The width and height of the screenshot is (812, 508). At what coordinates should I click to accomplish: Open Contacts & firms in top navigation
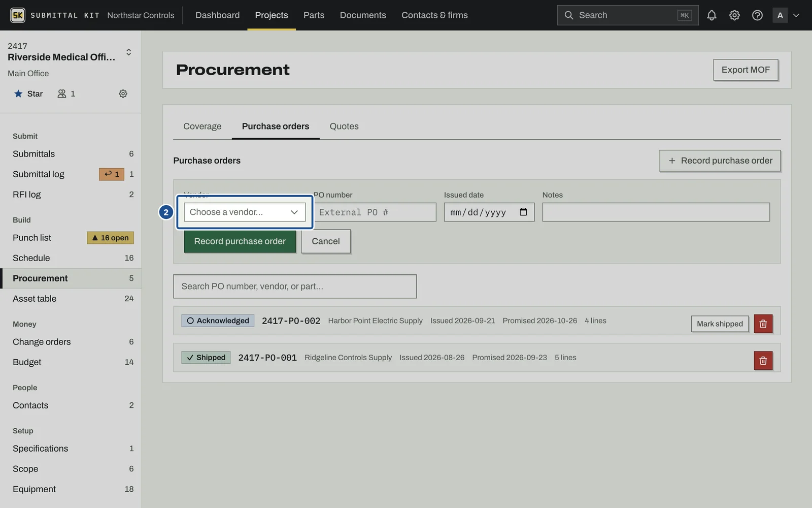click(434, 15)
